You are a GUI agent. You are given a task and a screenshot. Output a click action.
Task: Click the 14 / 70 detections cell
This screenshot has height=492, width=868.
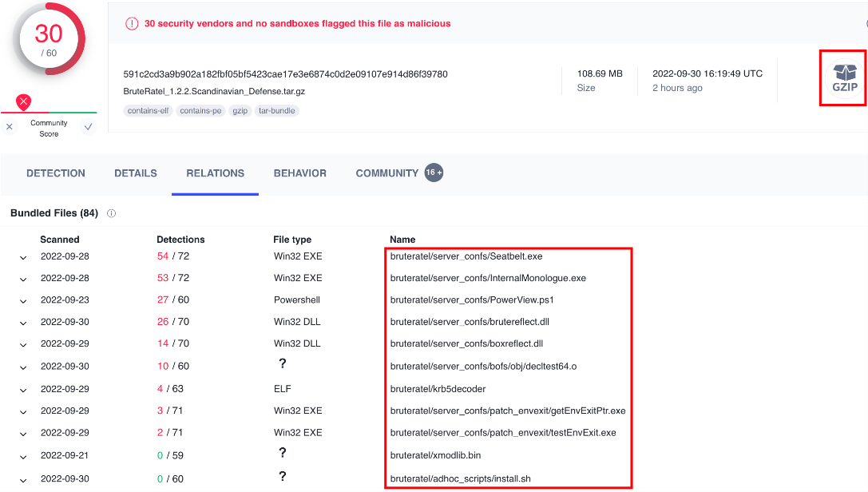(173, 343)
